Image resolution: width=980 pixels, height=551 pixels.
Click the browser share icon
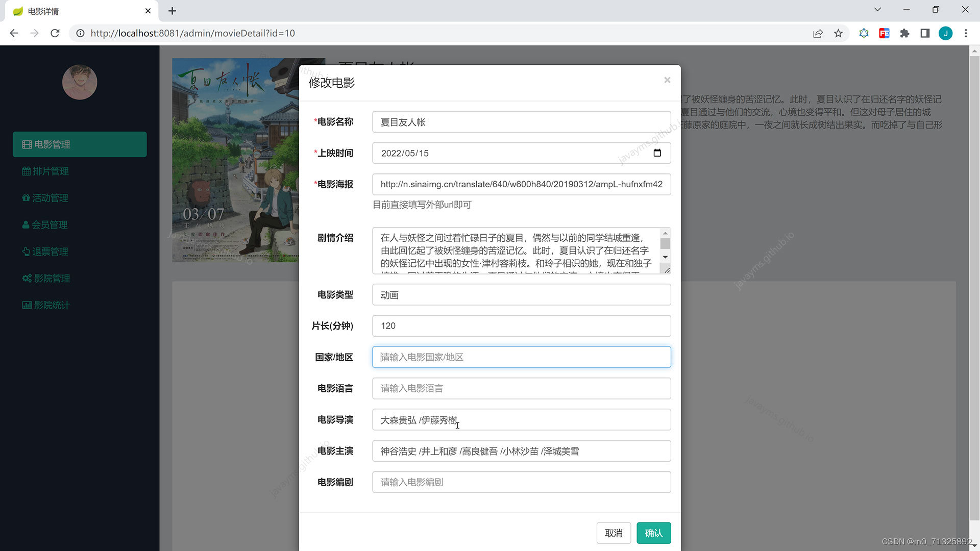pos(818,33)
